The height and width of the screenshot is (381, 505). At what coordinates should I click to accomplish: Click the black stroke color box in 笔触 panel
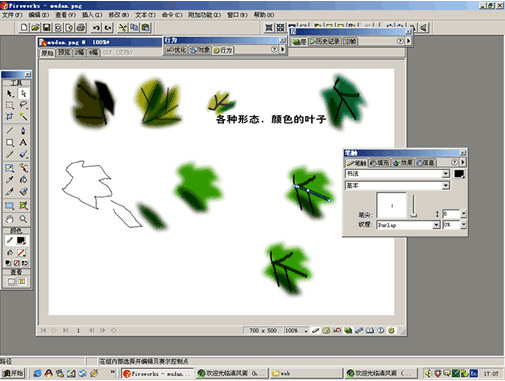[x=459, y=174]
